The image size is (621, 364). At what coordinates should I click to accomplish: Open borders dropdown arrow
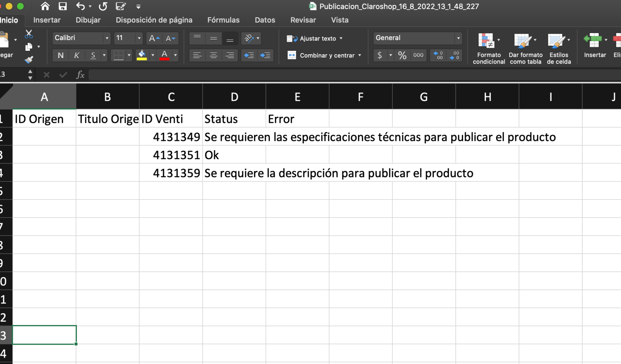pos(129,55)
